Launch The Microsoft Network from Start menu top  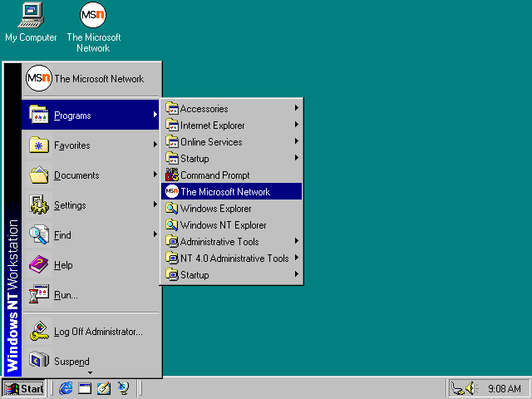(x=91, y=78)
